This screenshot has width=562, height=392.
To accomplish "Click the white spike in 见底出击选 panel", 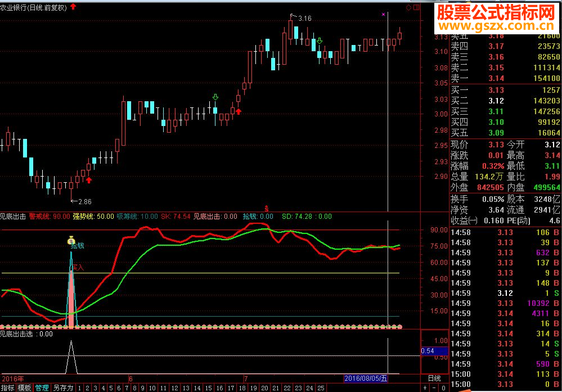I will (71, 357).
